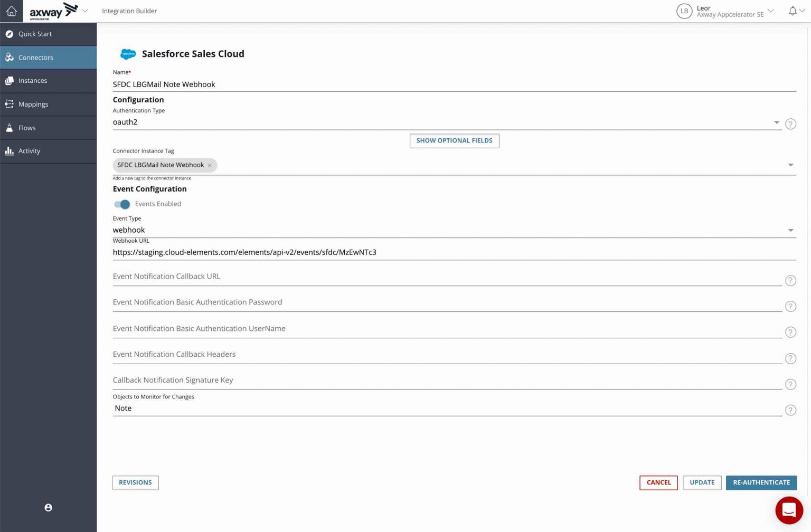
Task: Show help for Objects to Monitor
Action: [790, 410]
